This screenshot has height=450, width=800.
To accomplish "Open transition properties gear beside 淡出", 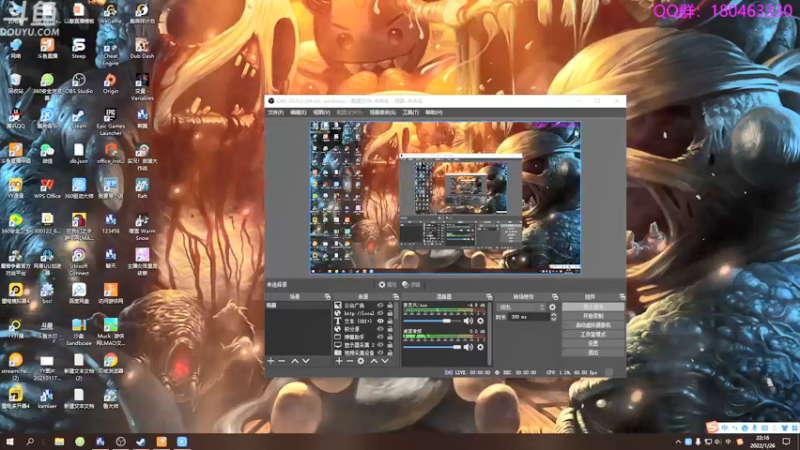I will pos(552,307).
